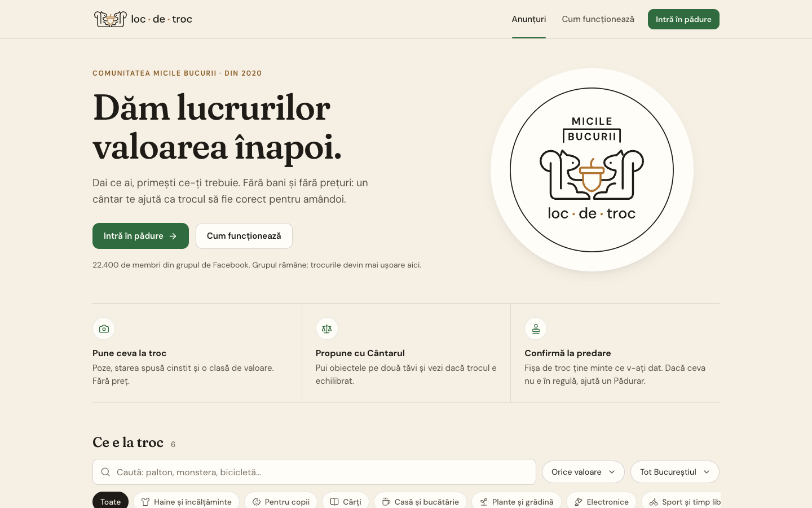Click the squirrels logo in the header

(110, 19)
